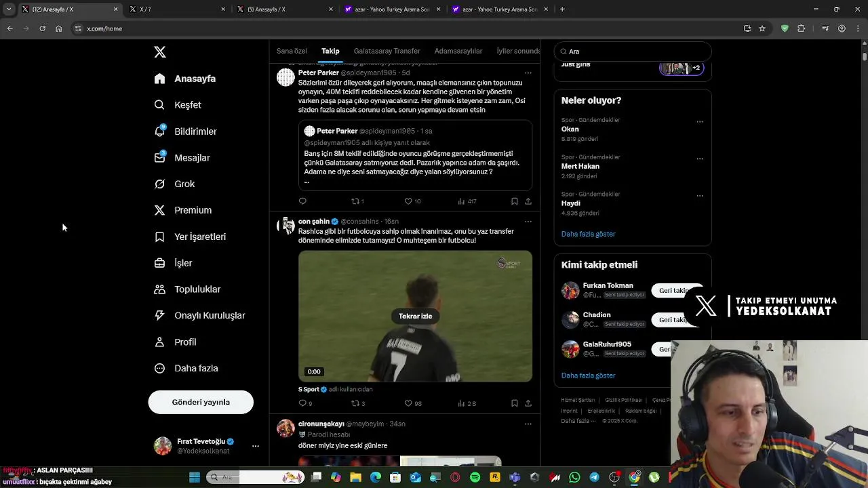868x488 pixels.
Task: Open more options on cironunşakayı's post
Action: (528, 424)
